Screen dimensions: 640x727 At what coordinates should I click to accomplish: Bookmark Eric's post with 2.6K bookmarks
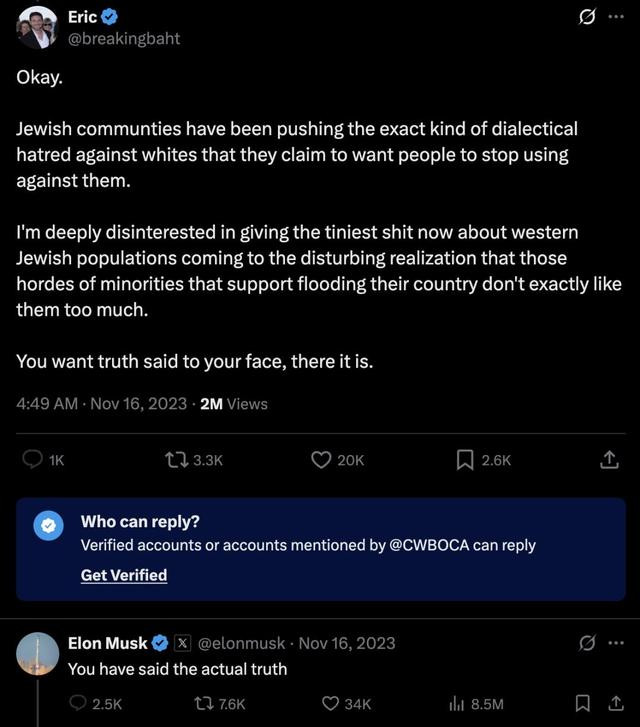[465, 459]
